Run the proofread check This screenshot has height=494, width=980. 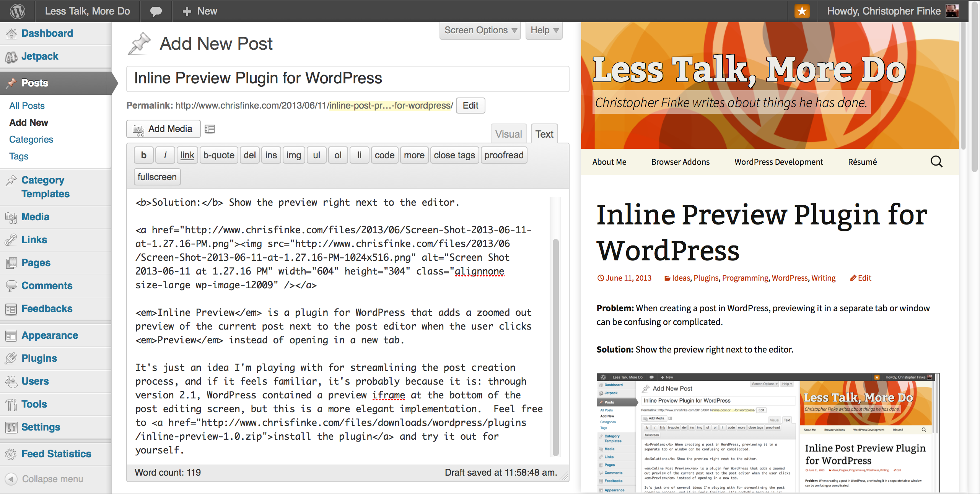[x=504, y=155]
